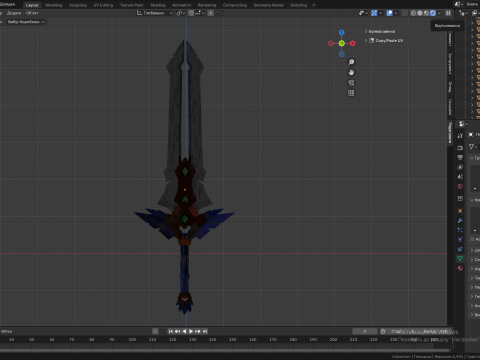Click the Scene name field
The image size is (480, 360).
[x=472, y=4]
